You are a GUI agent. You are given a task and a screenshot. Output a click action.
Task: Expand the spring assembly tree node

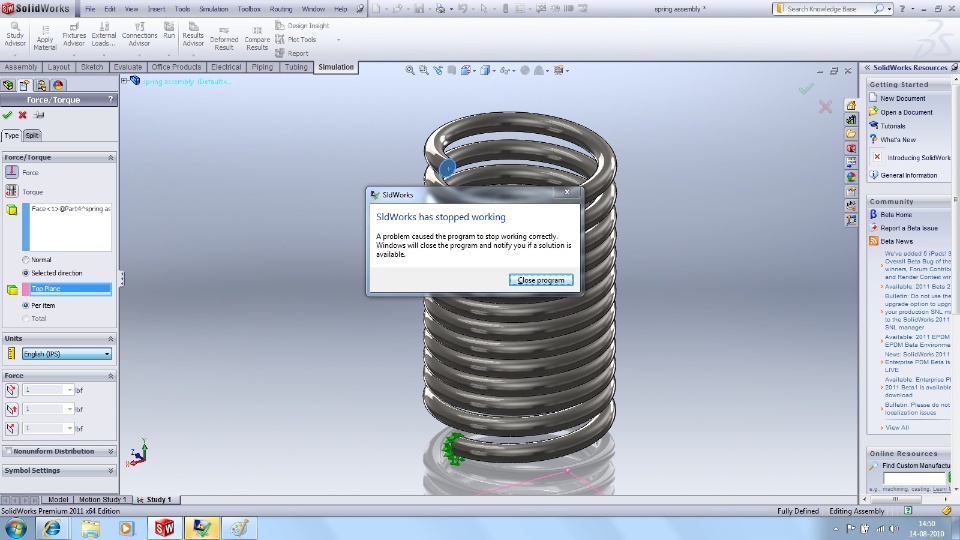point(124,80)
